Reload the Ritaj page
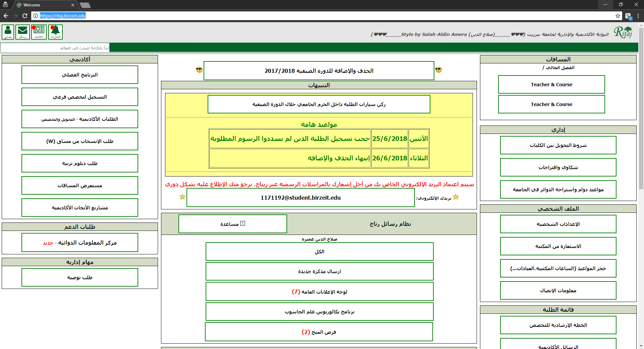 point(25,16)
